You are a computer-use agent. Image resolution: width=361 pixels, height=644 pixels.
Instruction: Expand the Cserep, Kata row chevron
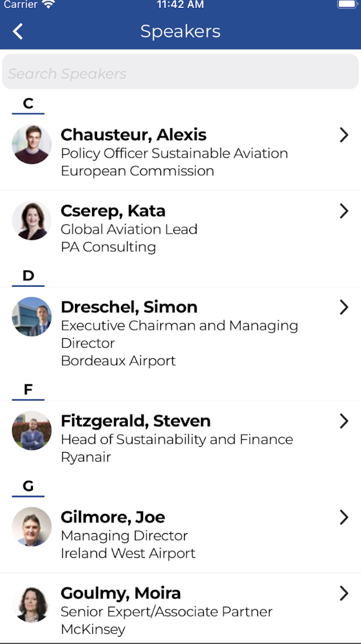343,211
